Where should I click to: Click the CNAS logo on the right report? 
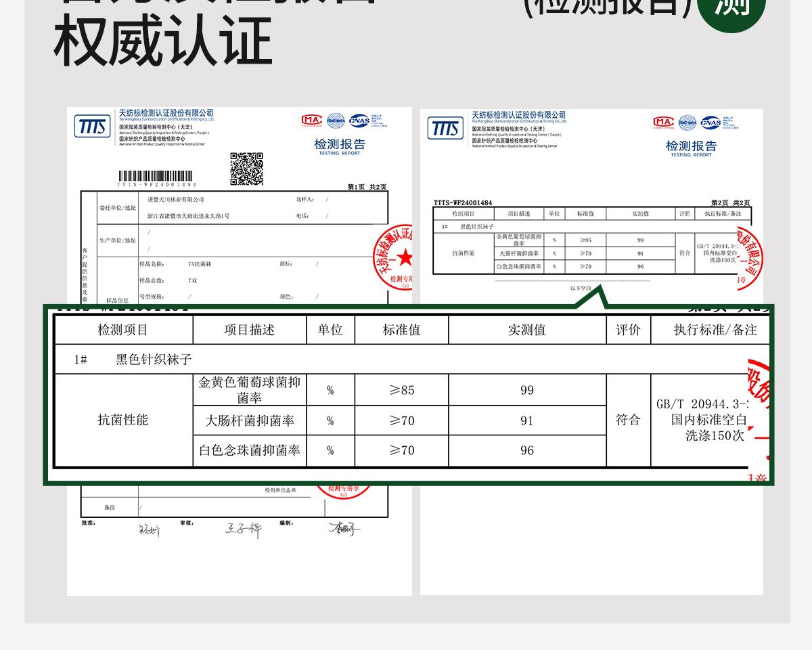click(x=710, y=122)
